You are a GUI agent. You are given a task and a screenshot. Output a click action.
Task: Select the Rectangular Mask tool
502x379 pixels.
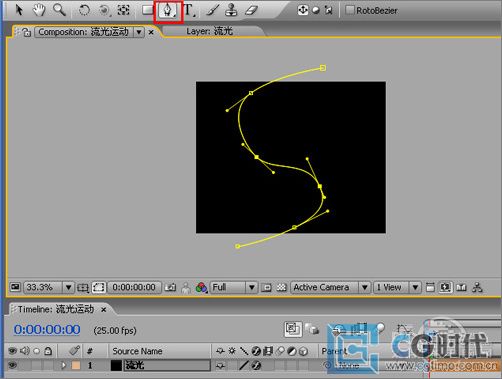147,10
